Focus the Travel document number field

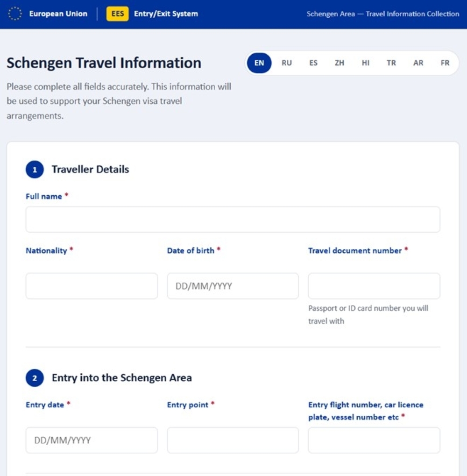374,286
